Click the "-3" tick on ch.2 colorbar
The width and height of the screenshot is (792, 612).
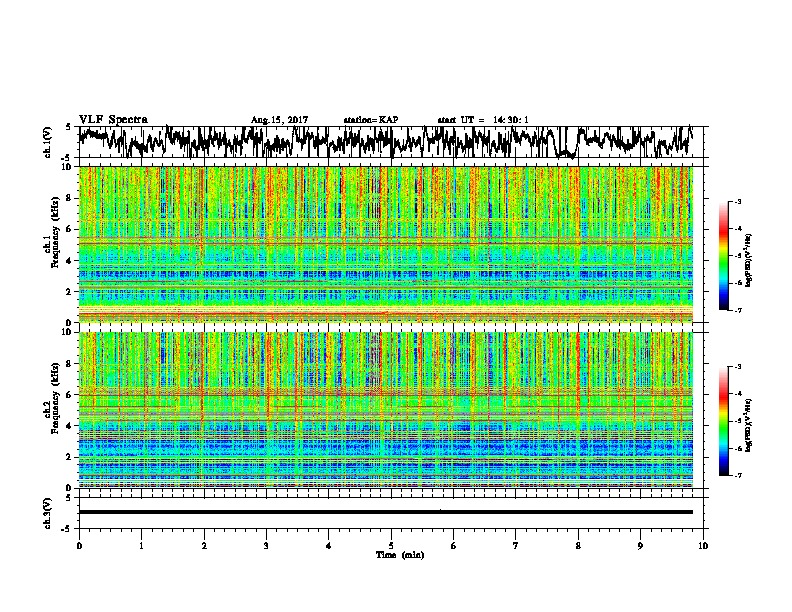coord(738,367)
